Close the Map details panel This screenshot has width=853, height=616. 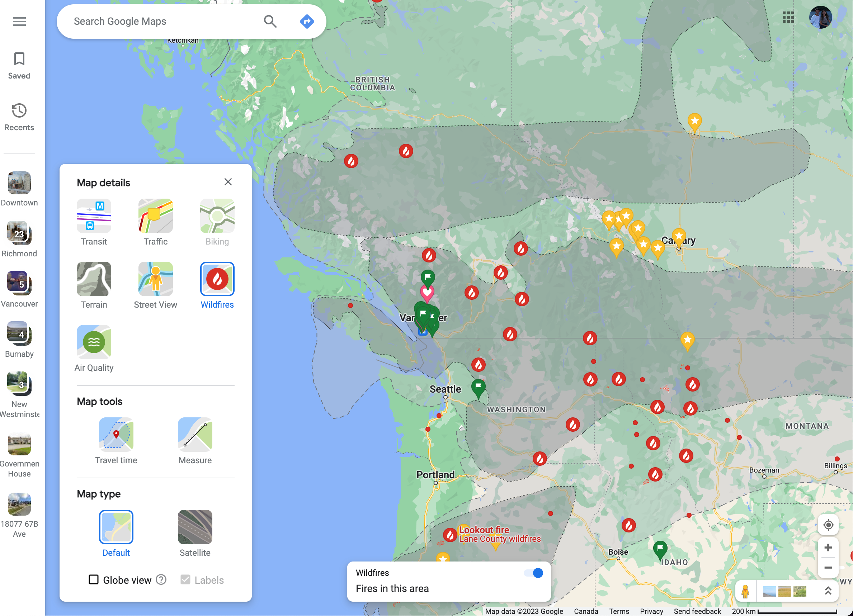point(228,182)
